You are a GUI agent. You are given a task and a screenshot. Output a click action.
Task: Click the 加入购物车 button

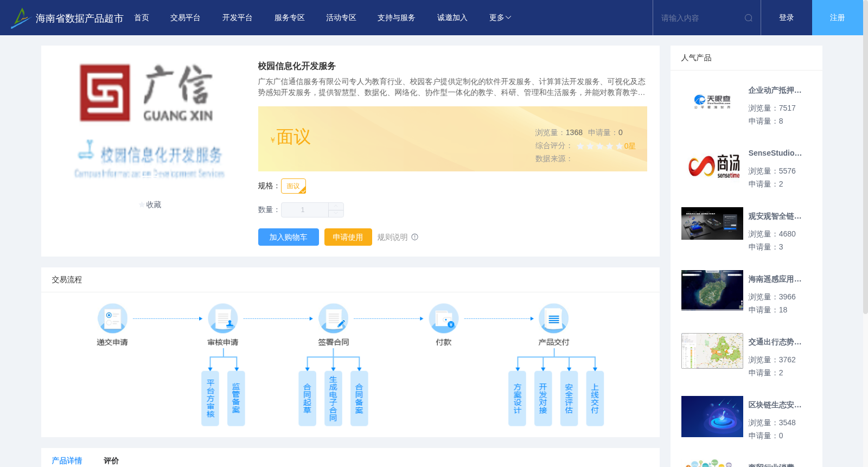289,237
